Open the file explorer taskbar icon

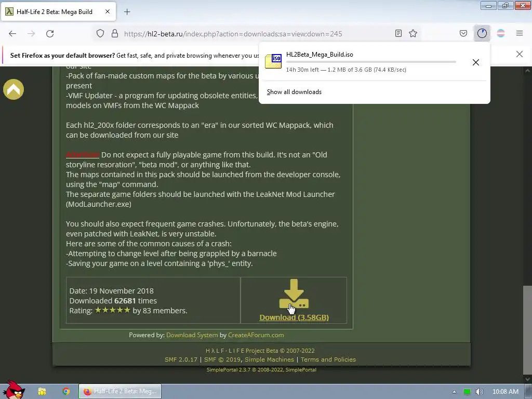click(42, 391)
